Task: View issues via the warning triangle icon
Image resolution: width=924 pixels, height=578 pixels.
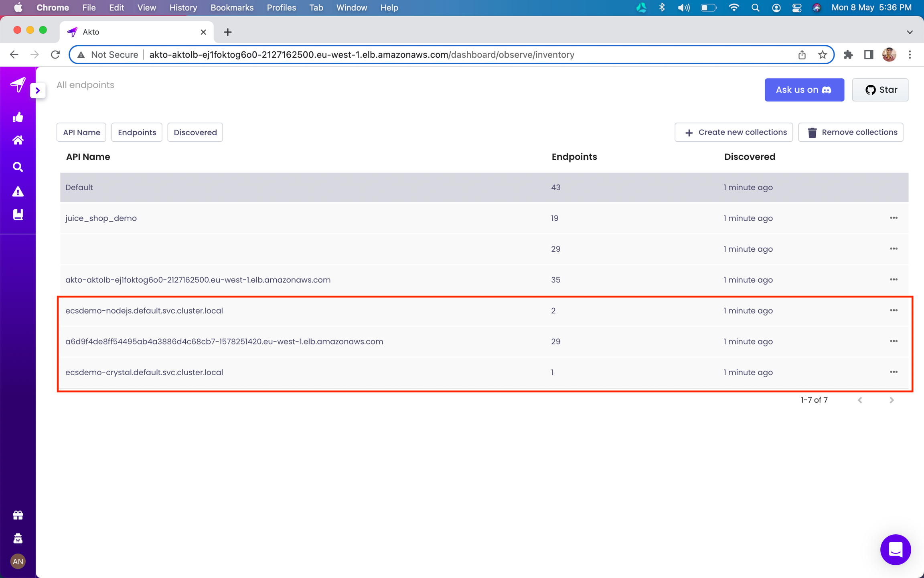Action: (18, 192)
